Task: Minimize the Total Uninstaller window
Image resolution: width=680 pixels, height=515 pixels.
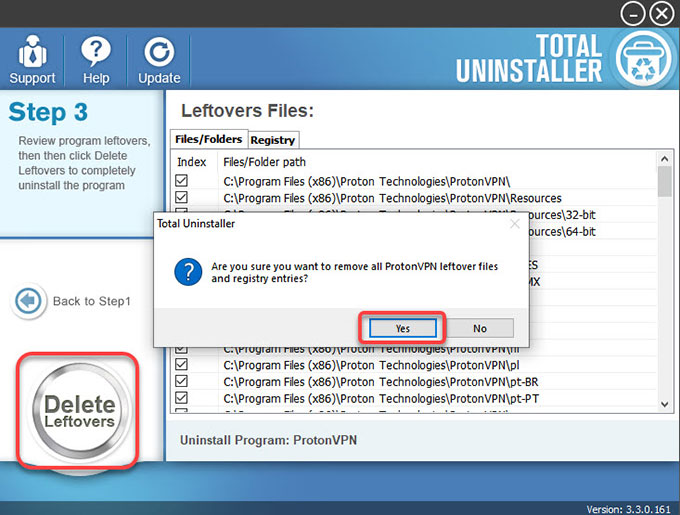Action: (633, 14)
